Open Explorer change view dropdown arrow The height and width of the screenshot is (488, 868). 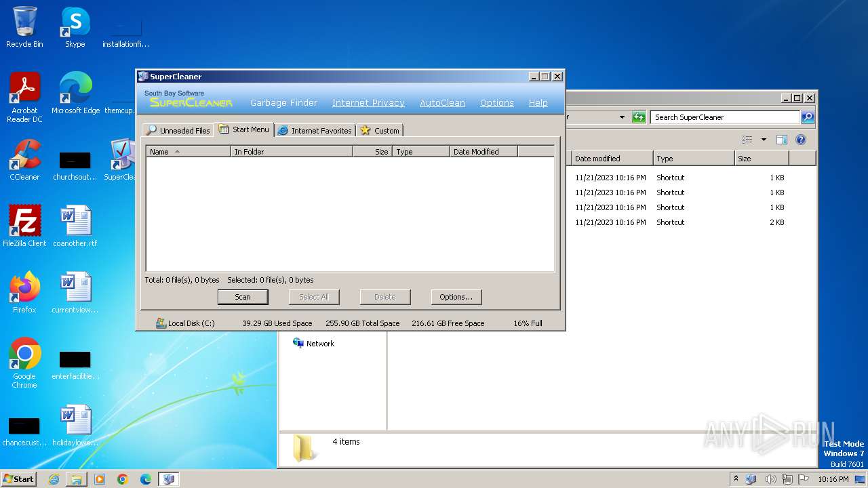coord(764,140)
